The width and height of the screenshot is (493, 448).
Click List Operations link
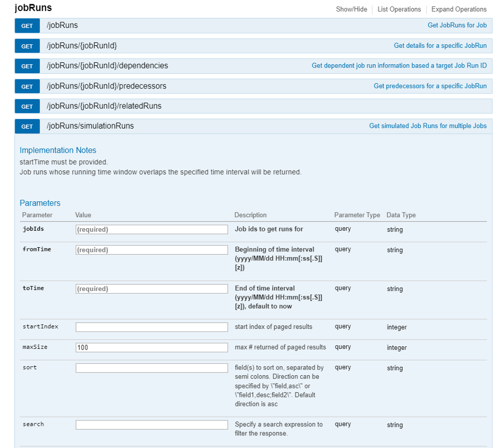[x=399, y=9]
